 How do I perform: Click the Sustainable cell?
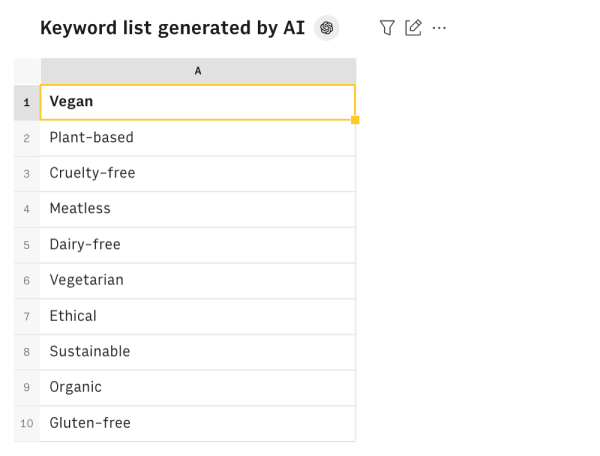(197, 352)
